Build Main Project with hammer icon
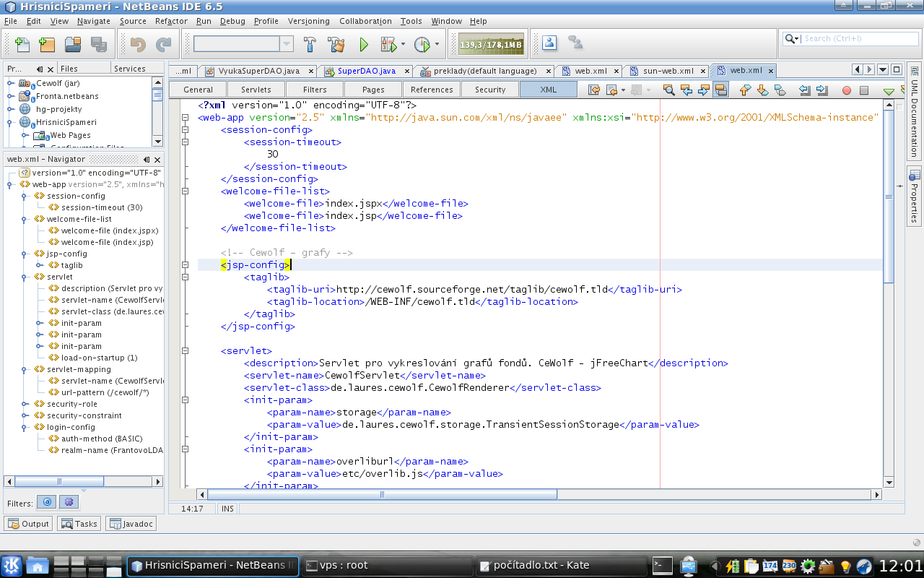The height and width of the screenshot is (578, 924). [x=310, y=45]
